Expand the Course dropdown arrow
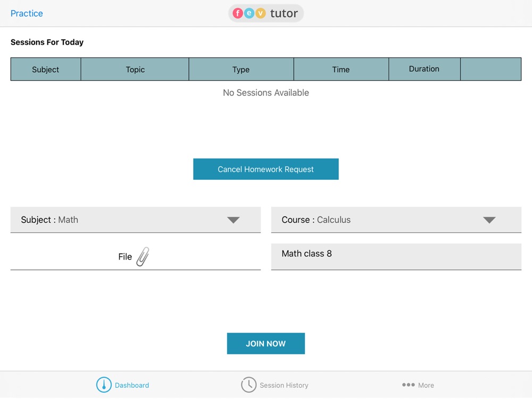This screenshot has height=399, width=532. [x=489, y=220]
